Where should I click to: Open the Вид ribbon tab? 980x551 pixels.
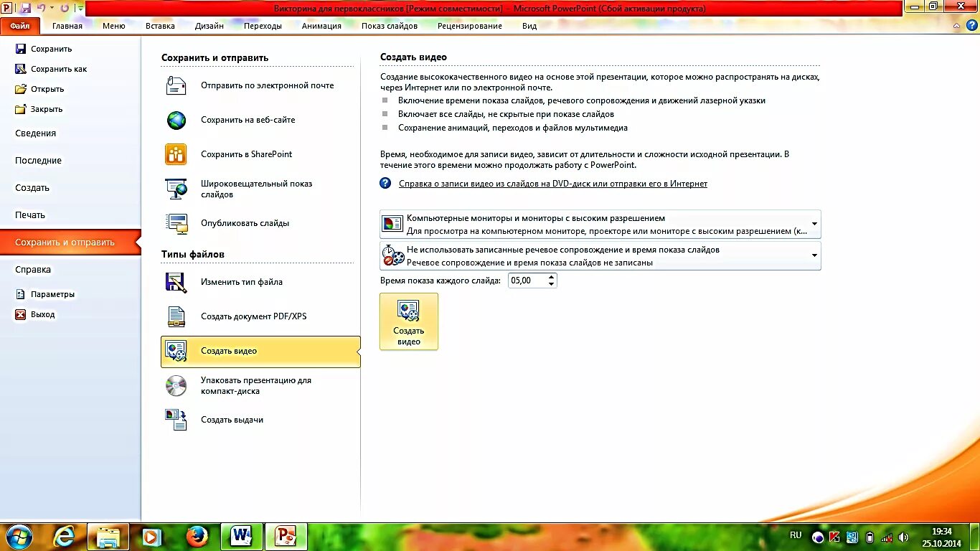pyautogui.click(x=529, y=26)
